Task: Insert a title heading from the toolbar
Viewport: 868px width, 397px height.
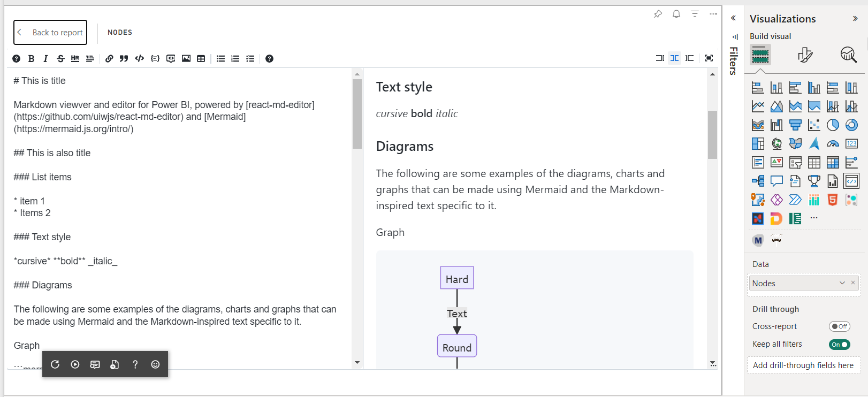Action: (x=90, y=59)
